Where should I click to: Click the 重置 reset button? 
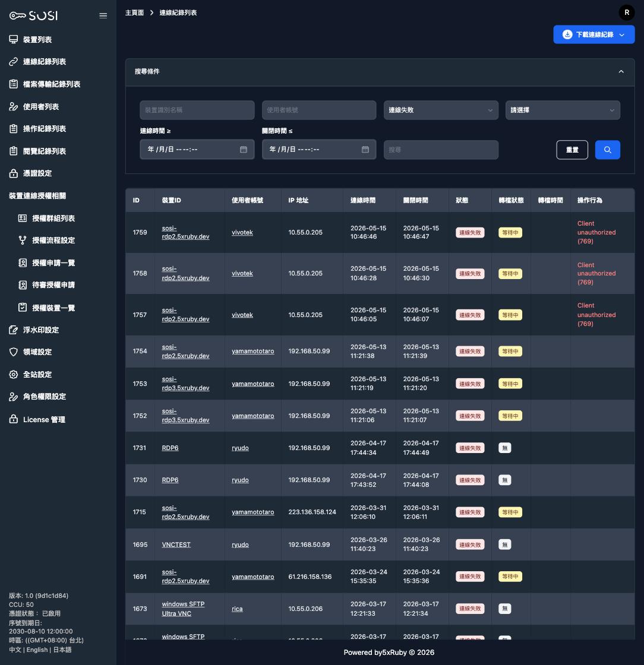click(572, 150)
